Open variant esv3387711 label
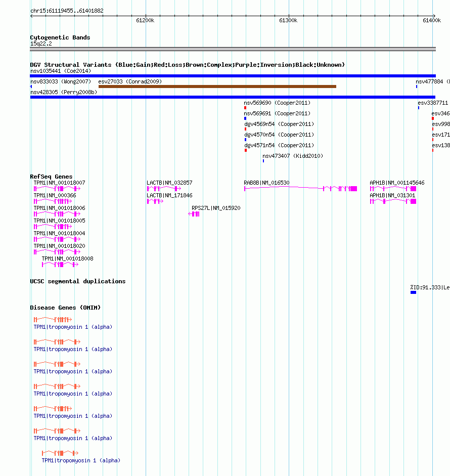 tap(433, 103)
